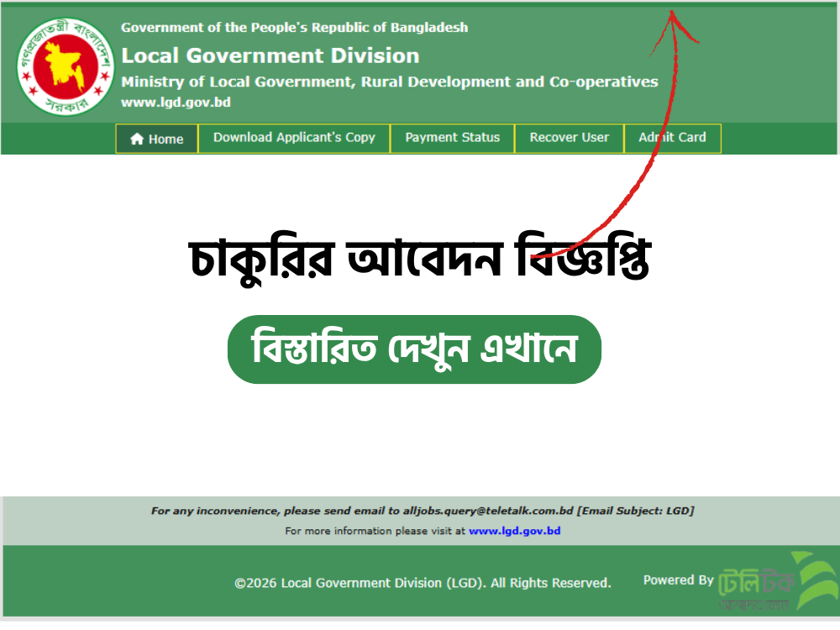Click Government of the People's Republic line

pyautogui.click(x=294, y=28)
